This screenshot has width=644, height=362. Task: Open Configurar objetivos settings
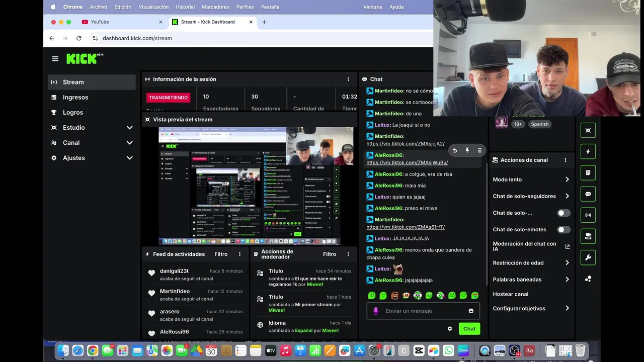pos(531,309)
